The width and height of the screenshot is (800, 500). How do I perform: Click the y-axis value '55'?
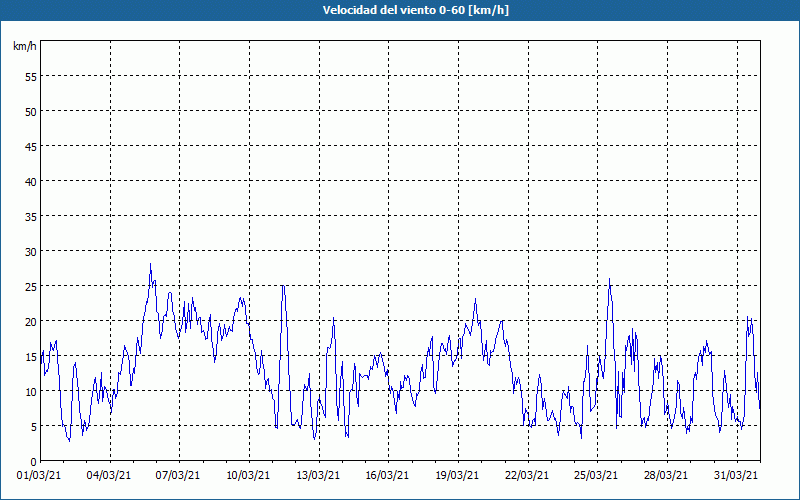click(x=31, y=76)
